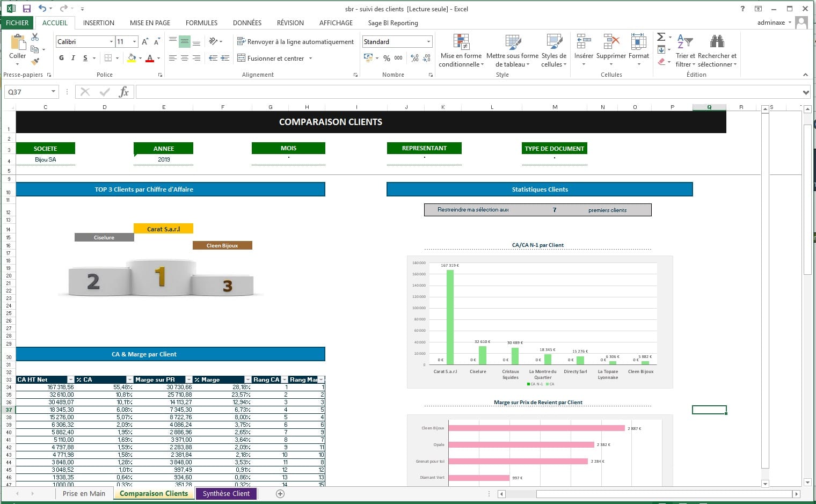
Task: Open the CA HT Net column filter
Action: (70, 379)
